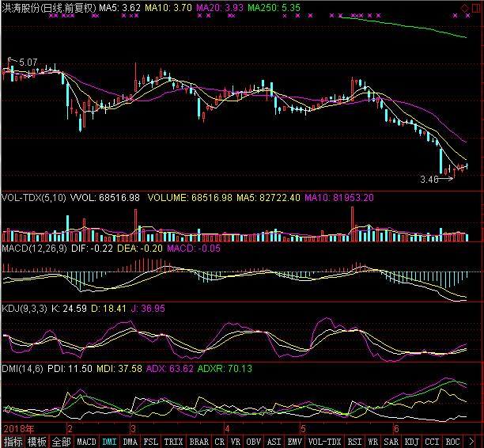Click the DIF: -0.22 value
484x448 pixels.
pos(92,249)
